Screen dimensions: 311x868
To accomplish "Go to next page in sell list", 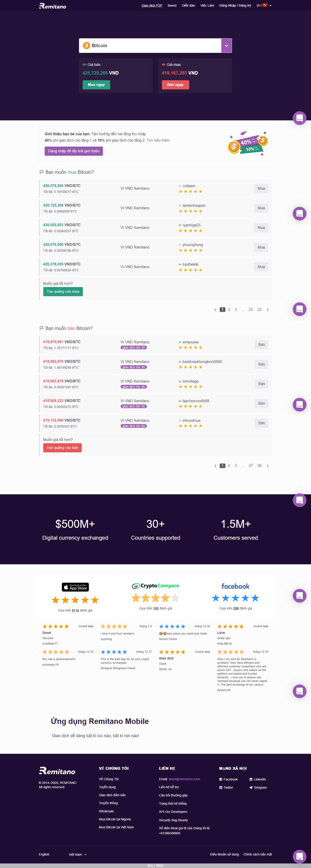I will (268, 466).
